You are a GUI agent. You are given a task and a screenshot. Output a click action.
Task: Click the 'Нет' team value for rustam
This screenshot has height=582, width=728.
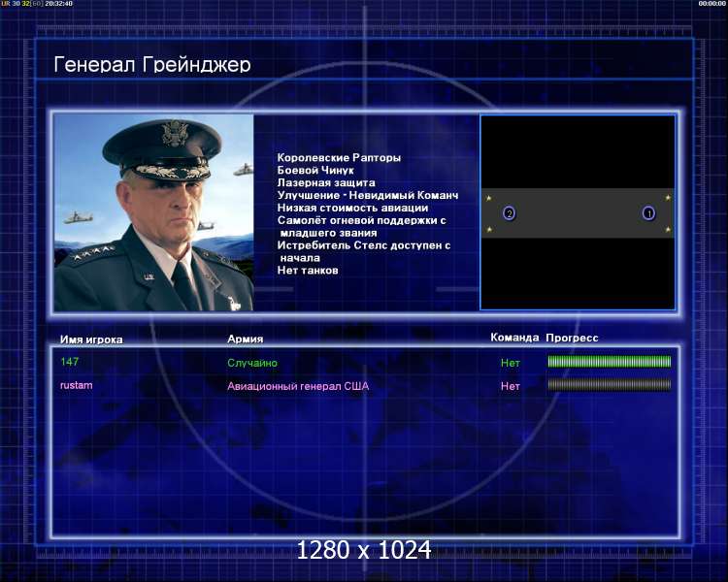pyautogui.click(x=511, y=386)
